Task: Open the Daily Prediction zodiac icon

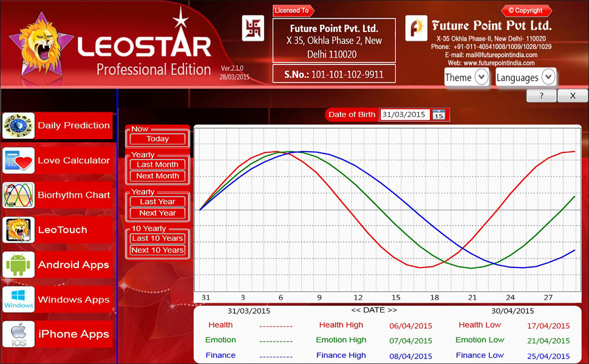Action: pyautogui.click(x=18, y=126)
